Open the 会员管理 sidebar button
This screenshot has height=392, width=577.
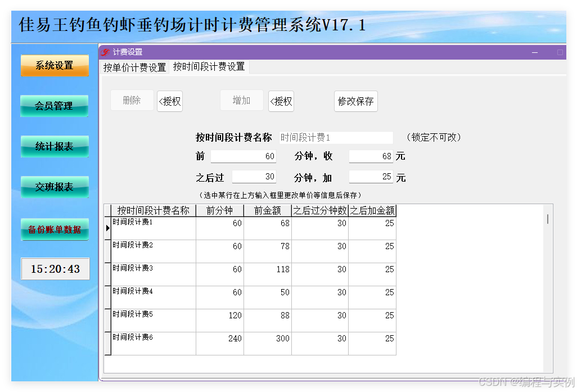tap(55, 106)
